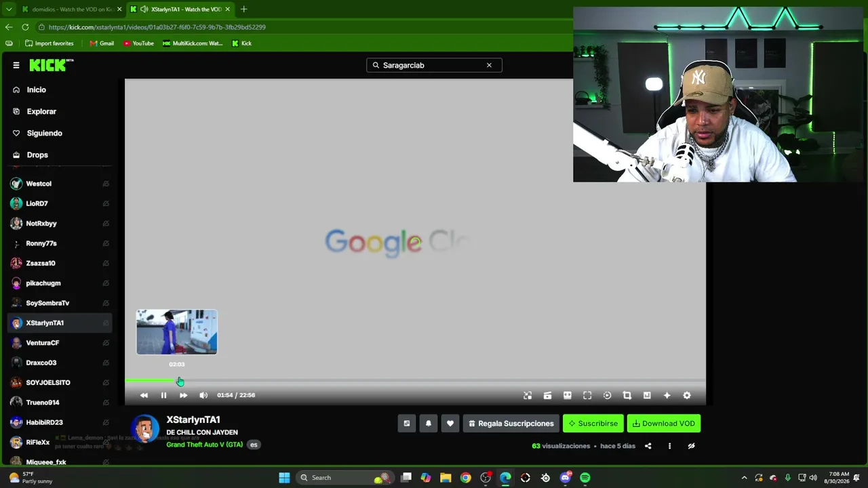Open the video player settings gear
The image size is (868, 488).
click(687, 395)
